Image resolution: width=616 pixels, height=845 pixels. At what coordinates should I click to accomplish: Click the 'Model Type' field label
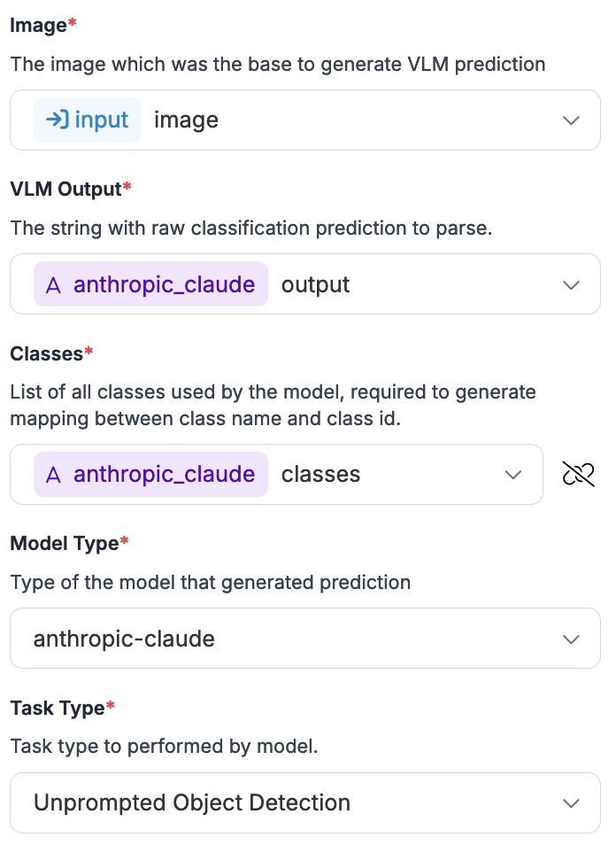[x=64, y=543]
